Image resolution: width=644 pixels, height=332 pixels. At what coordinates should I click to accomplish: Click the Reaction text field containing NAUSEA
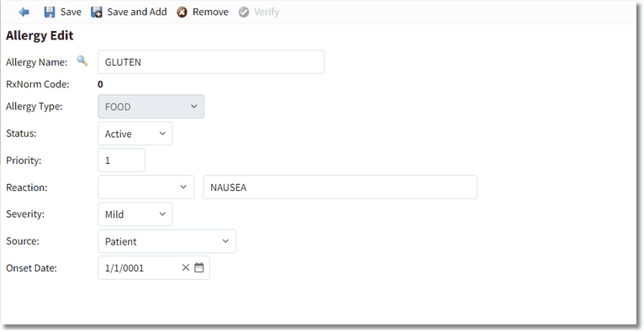click(x=340, y=187)
